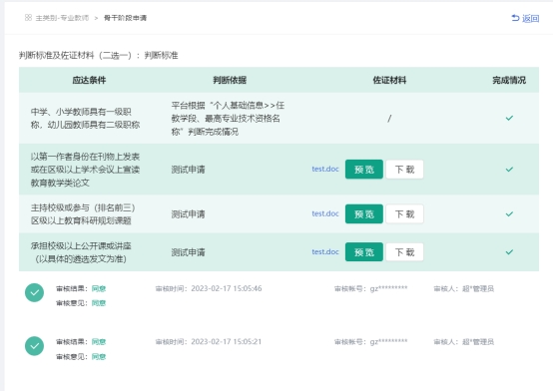
Task: Click 审核人 超*管理员 in the 15:05:21 review
Action: [463, 341]
